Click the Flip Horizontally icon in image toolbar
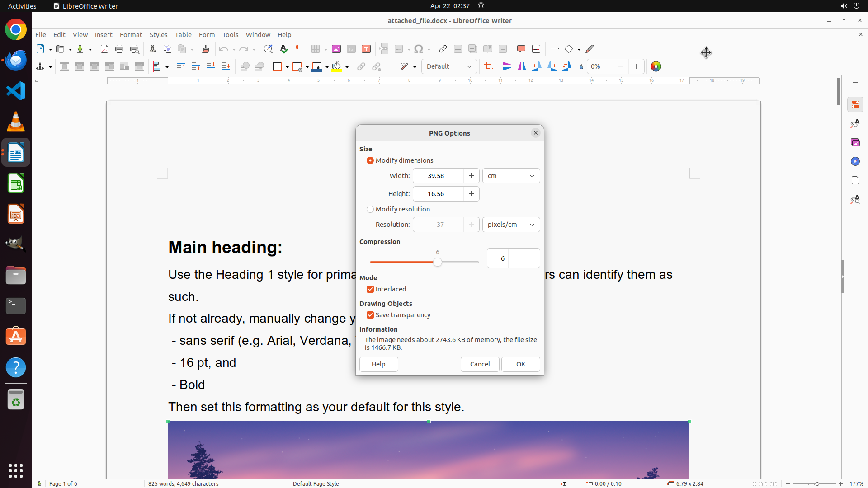Image resolution: width=868 pixels, height=488 pixels. point(522,67)
